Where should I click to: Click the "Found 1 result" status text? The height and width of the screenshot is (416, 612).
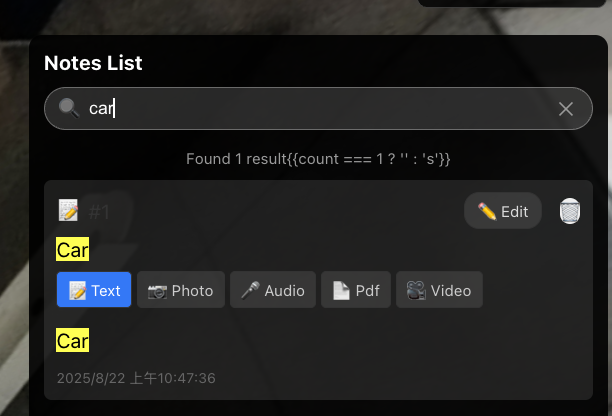pos(318,159)
